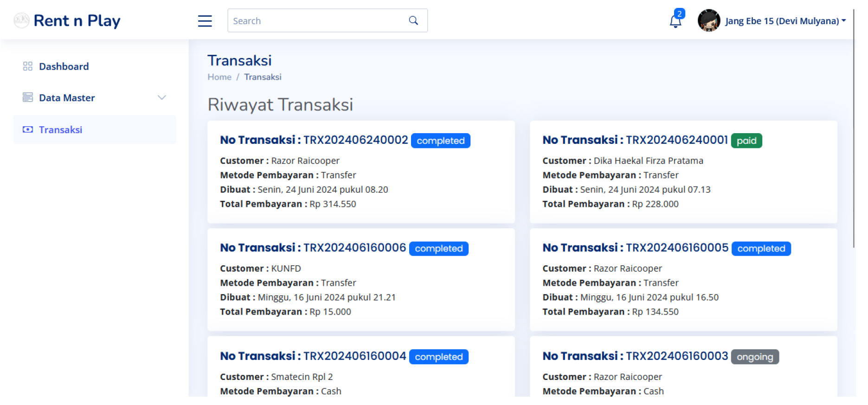The image size is (868, 405).
Task: Click the ongoing badge on TRX202406160003
Action: point(754,357)
